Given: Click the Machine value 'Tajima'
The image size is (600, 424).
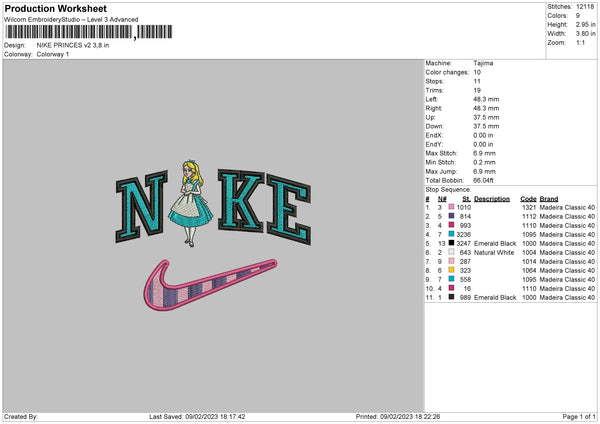Looking at the screenshot, I should 483,63.
